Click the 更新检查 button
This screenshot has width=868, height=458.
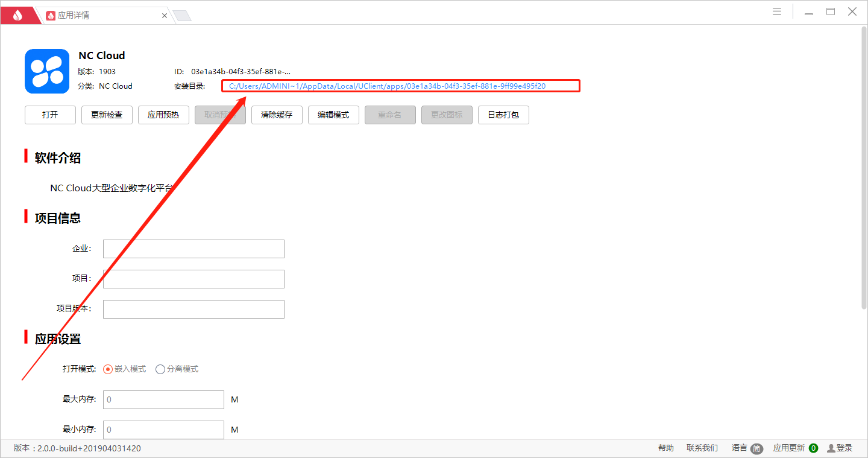coord(107,115)
